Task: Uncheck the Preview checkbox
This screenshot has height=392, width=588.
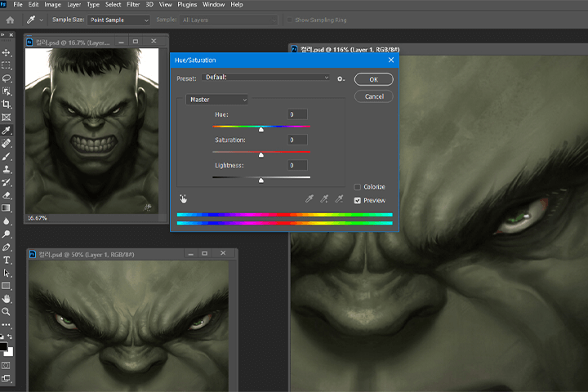Action: (358, 200)
